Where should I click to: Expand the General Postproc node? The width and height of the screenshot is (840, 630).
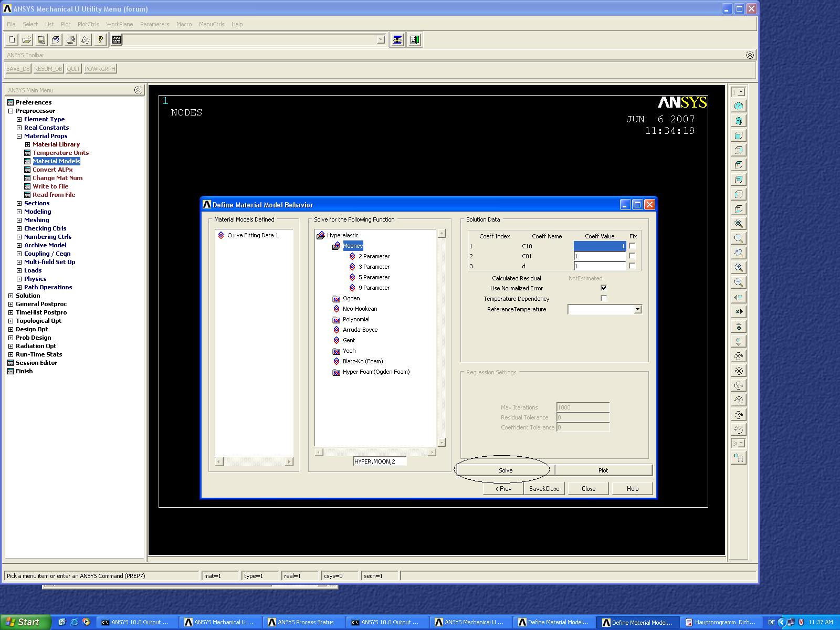coord(10,304)
